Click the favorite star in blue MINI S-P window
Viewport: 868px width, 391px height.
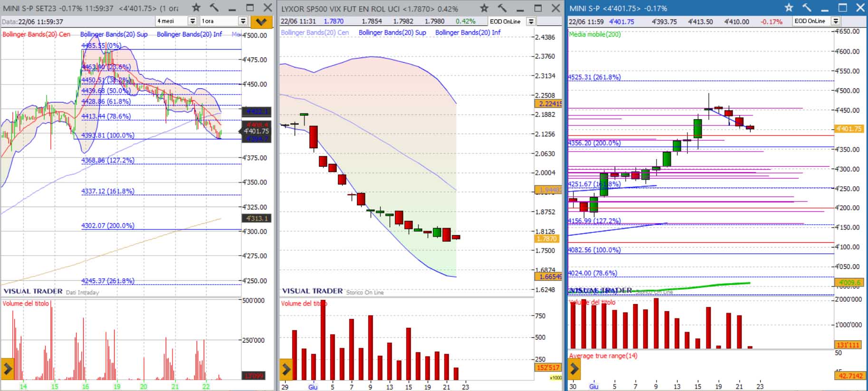coord(789,8)
